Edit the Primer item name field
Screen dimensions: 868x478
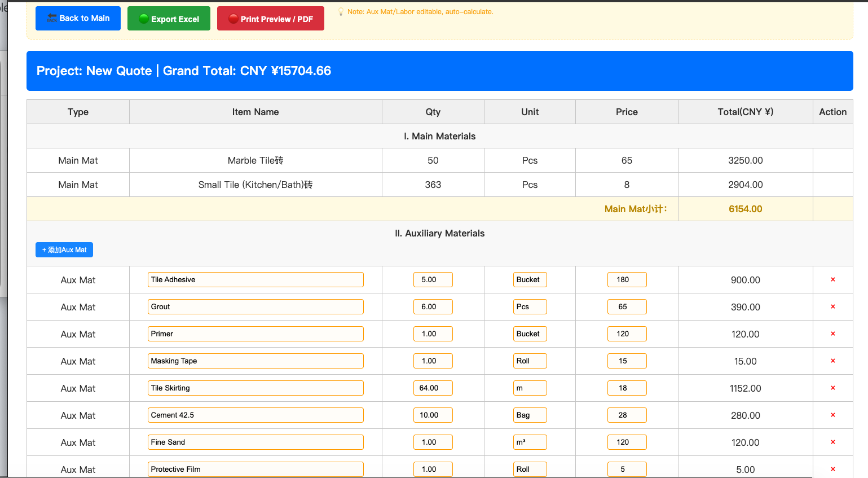pyautogui.click(x=255, y=334)
